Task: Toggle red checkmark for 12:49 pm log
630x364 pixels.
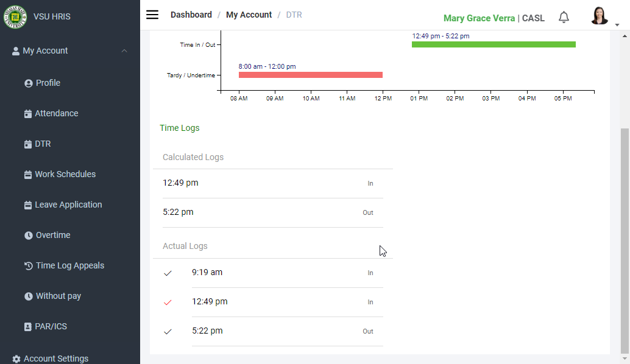Action: point(168,303)
